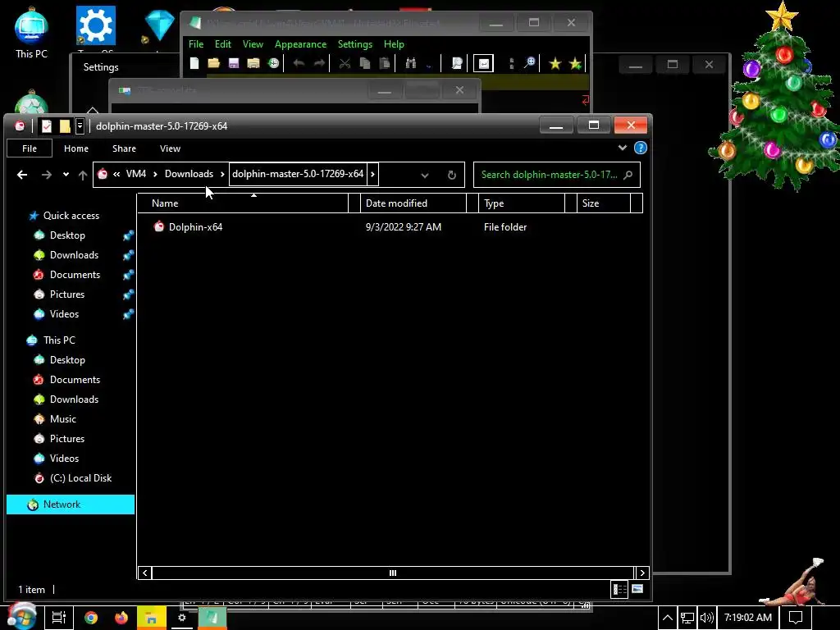Open address bar history dropdown

tap(425, 175)
